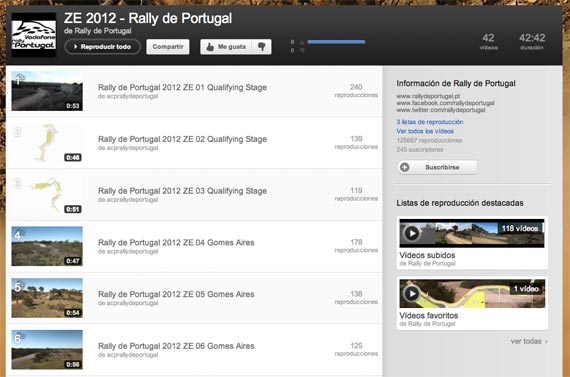This screenshot has height=377, width=570.
Task: Open the ZE 04 Gomes Aires thumbnail
Action: [x=47, y=246]
